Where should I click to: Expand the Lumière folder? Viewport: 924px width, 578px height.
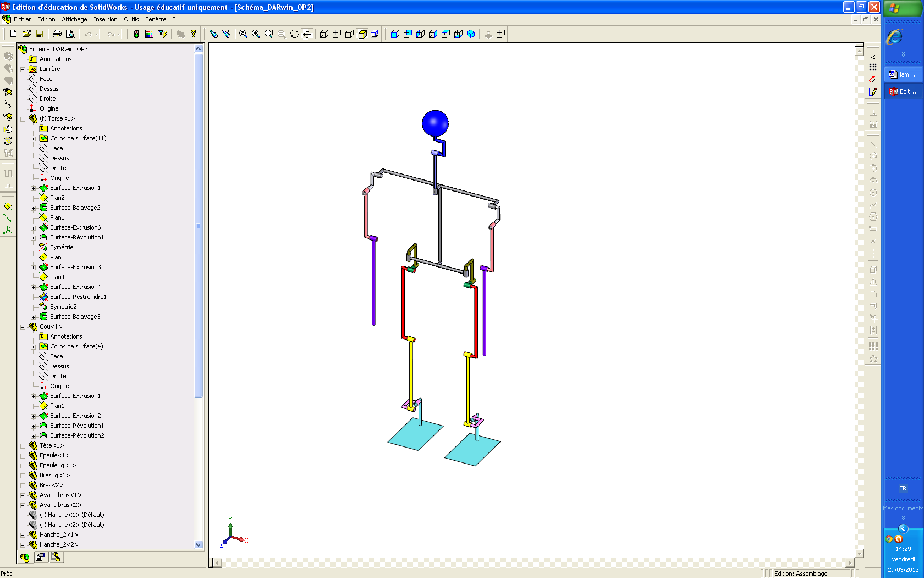tap(23, 69)
